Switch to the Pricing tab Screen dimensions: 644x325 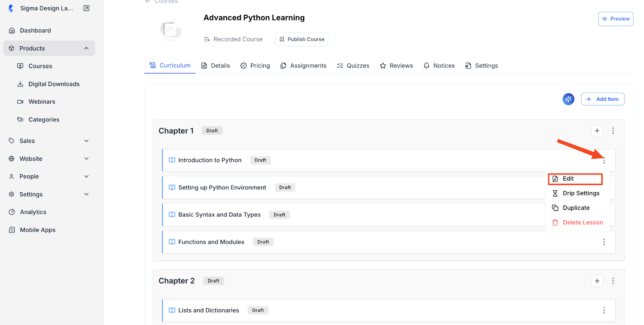tap(255, 66)
